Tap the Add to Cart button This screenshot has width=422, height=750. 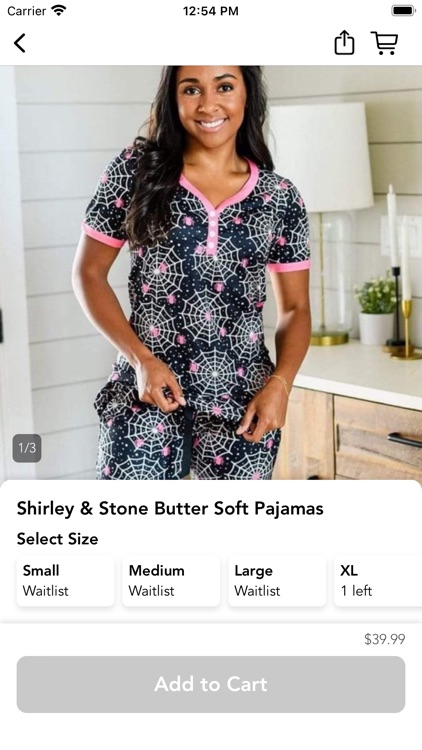[x=211, y=684]
